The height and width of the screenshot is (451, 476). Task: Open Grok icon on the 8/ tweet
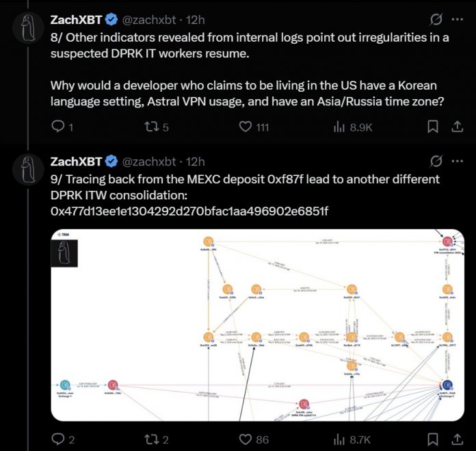(434, 21)
